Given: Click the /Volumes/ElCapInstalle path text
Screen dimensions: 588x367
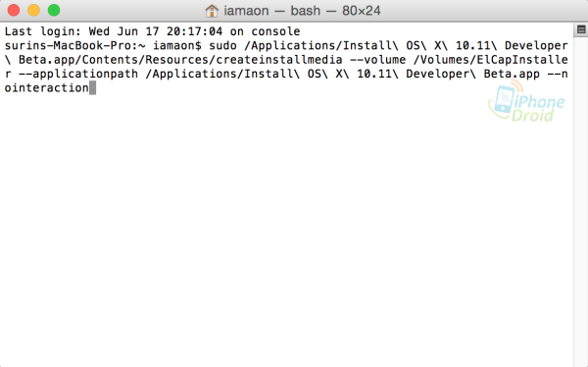Looking at the screenshot, I should click(491, 60).
